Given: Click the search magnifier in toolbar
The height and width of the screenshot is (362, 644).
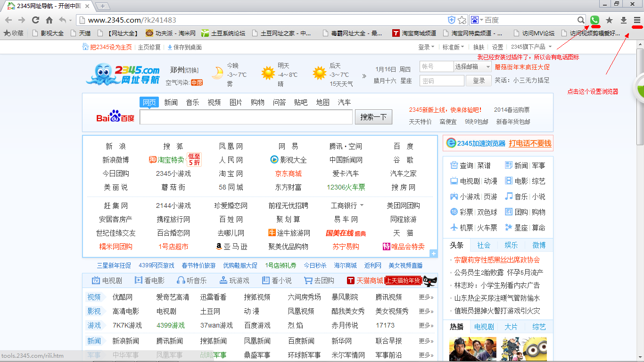Looking at the screenshot, I should [x=581, y=20].
